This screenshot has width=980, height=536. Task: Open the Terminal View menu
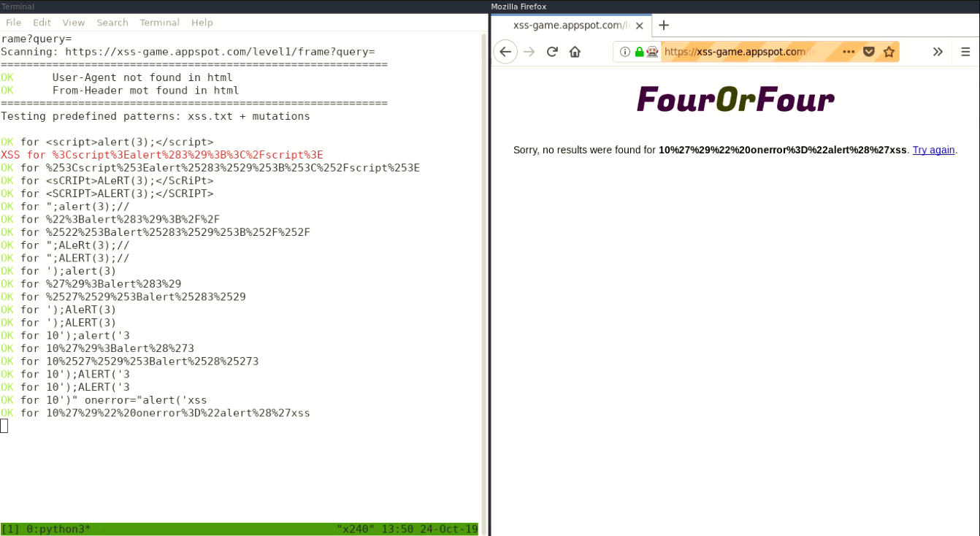tap(73, 23)
